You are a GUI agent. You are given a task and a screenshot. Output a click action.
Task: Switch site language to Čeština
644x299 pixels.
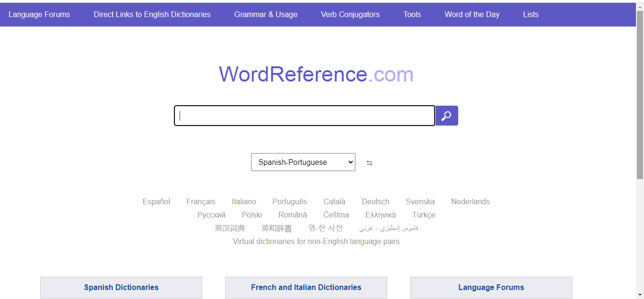[x=336, y=215]
